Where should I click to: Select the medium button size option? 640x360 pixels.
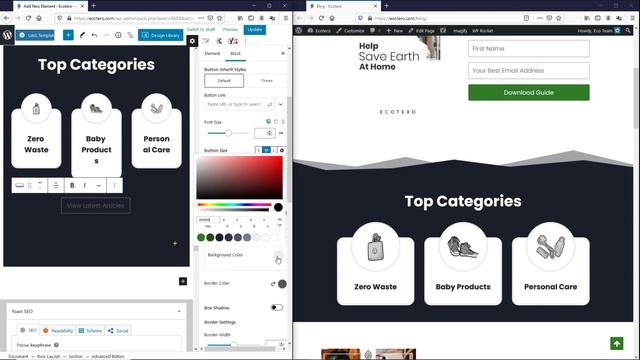tap(266, 150)
